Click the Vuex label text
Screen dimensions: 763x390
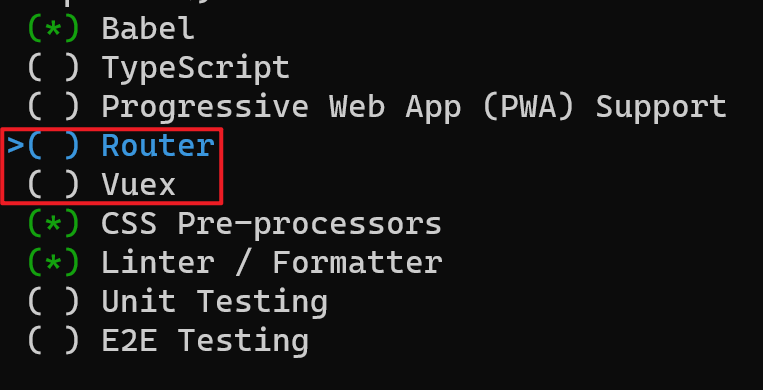[x=139, y=186]
